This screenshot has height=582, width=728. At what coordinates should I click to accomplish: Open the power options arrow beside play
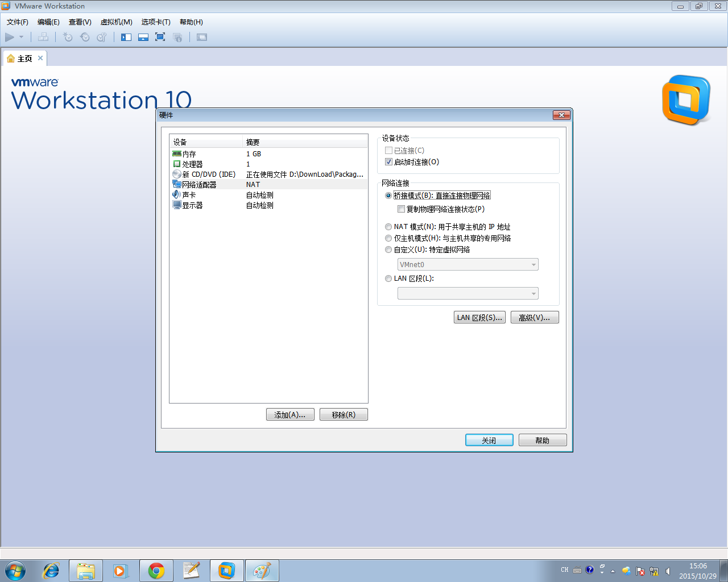point(22,37)
